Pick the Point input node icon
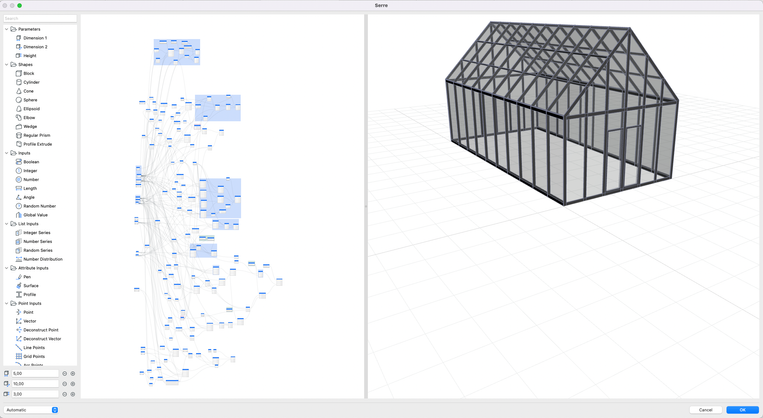This screenshot has width=763, height=418. click(x=18, y=312)
